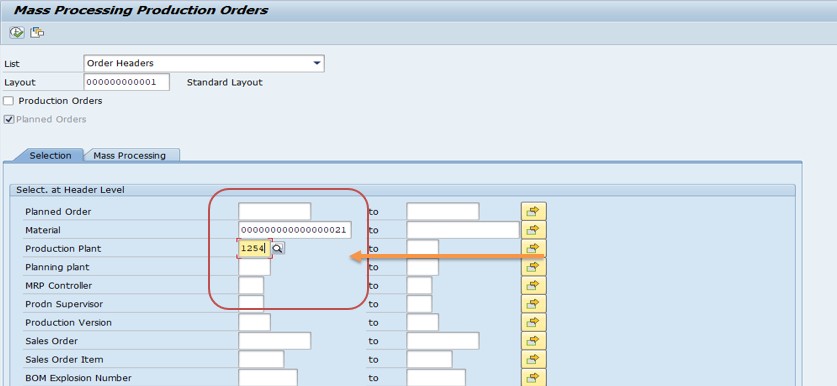
Task: Open multiple selection for Production Version
Action: [533, 322]
